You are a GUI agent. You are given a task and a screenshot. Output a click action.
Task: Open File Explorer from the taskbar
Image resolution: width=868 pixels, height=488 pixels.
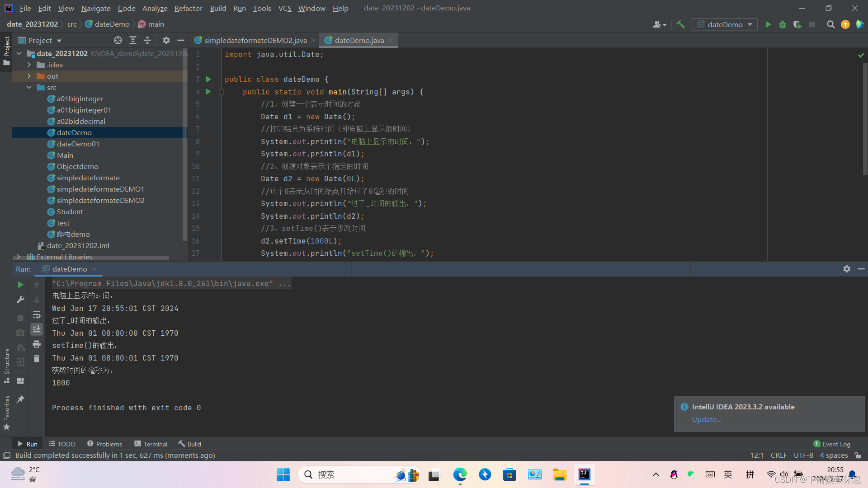click(559, 474)
